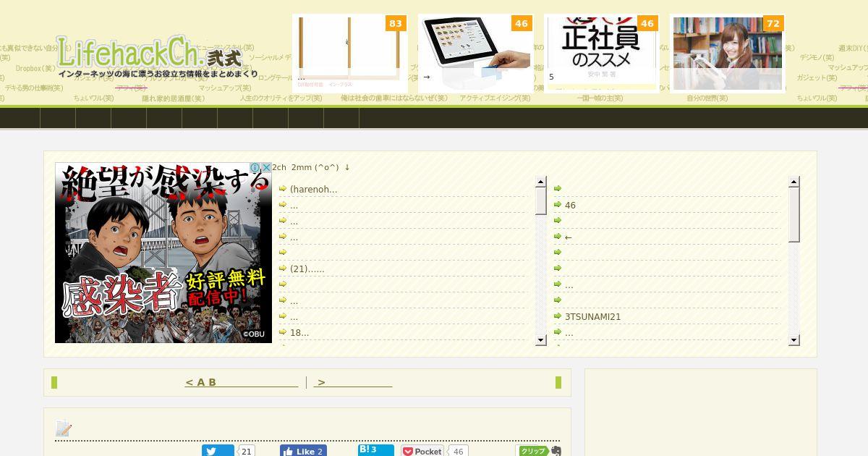Bookmark the post with the Hatena B! button

point(376,450)
